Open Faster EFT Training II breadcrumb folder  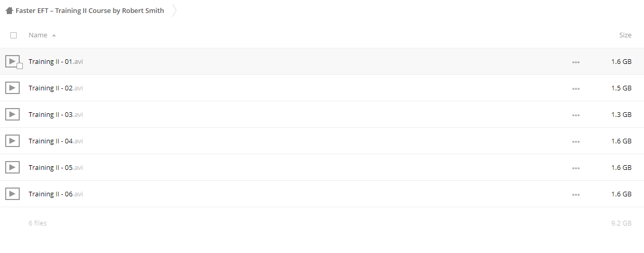pos(90,10)
